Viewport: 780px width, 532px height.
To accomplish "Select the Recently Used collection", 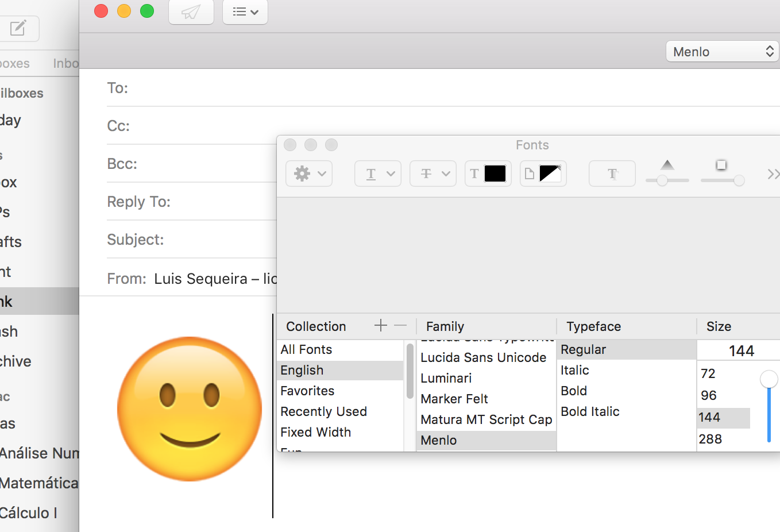I will (323, 411).
